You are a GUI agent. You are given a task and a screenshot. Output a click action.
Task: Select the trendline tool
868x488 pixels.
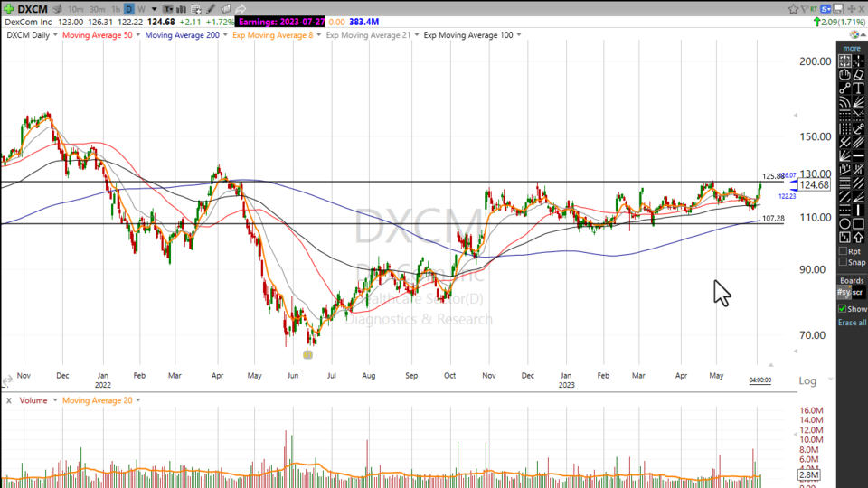(844, 89)
